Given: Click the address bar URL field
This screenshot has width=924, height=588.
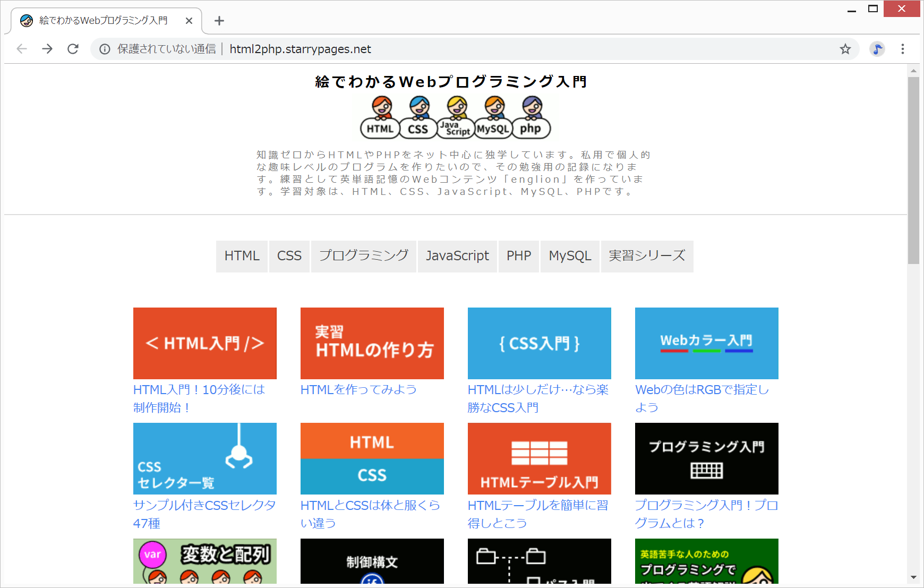Looking at the screenshot, I should coord(425,49).
